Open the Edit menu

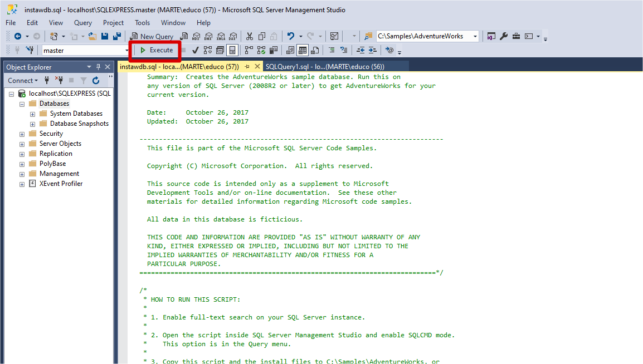[32, 22]
